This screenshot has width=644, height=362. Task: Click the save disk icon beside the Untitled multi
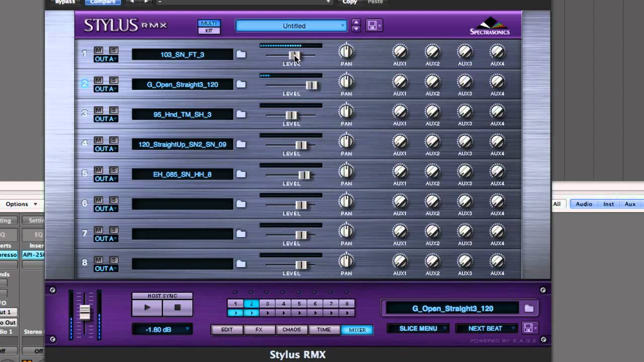374,25
